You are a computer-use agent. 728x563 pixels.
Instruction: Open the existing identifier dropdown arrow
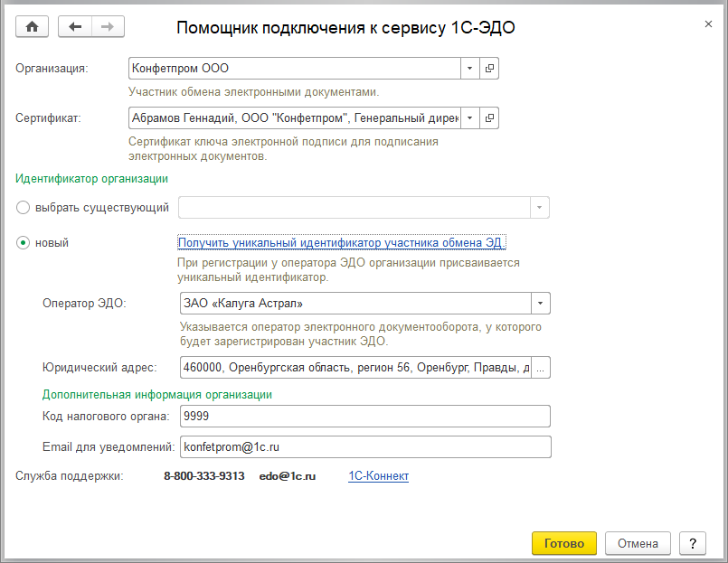pos(540,208)
